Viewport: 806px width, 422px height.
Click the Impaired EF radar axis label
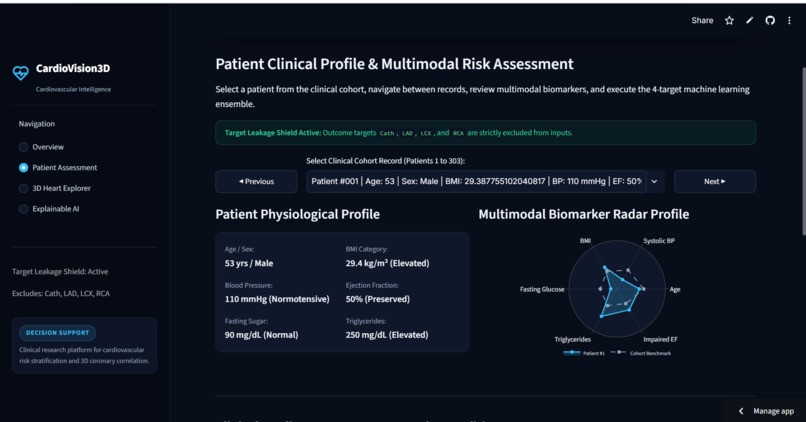660,339
